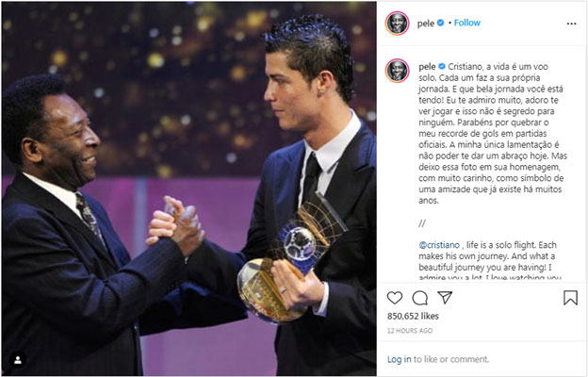
Task: Click the tagged people icon on photo
Action: click(x=18, y=360)
